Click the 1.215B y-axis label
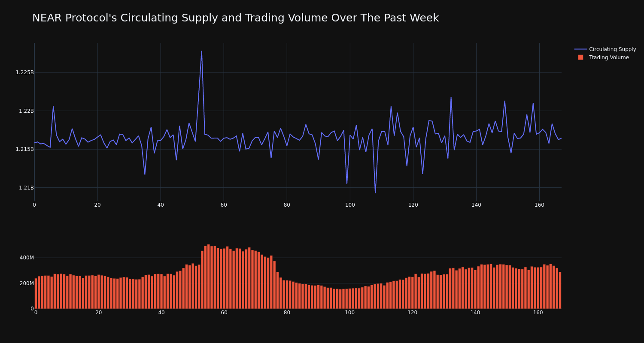This screenshot has height=343, width=644. coord(24,149)
